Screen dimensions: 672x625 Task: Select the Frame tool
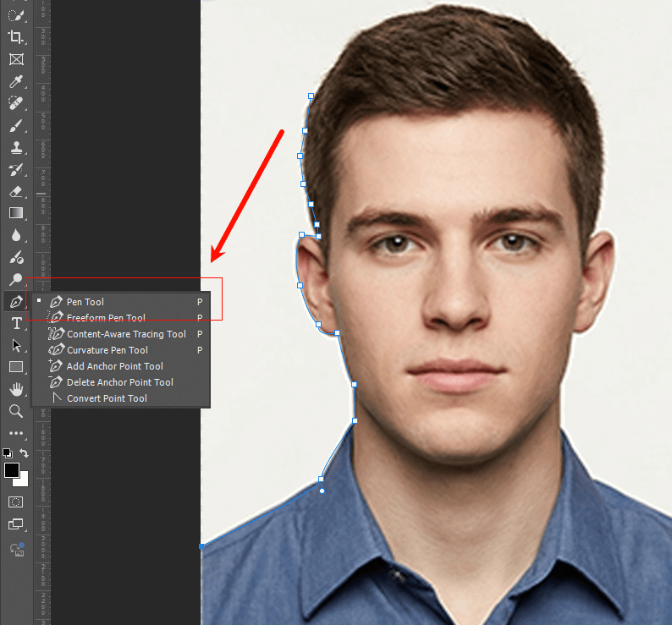(x=16, y=59)
